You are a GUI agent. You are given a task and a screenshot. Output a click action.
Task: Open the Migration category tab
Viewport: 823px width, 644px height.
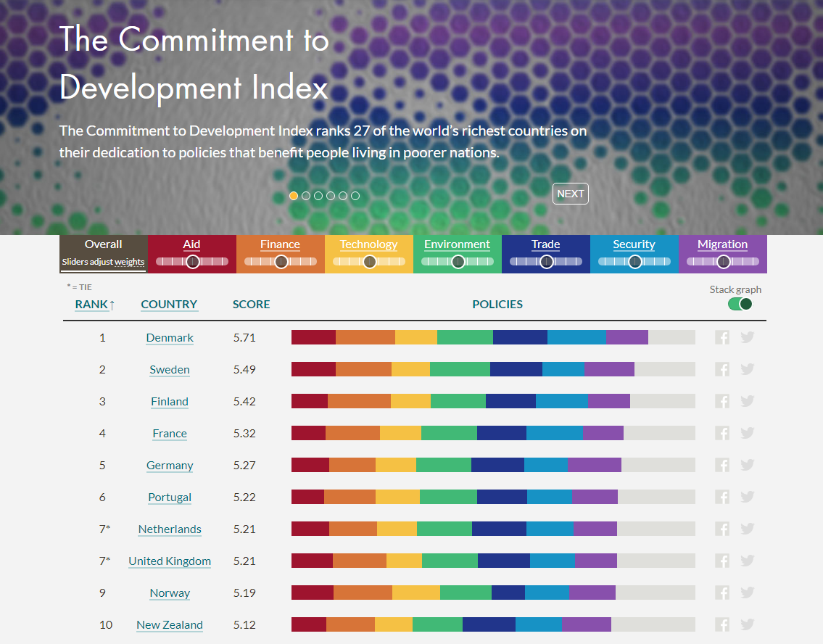(x=722, y=244)
